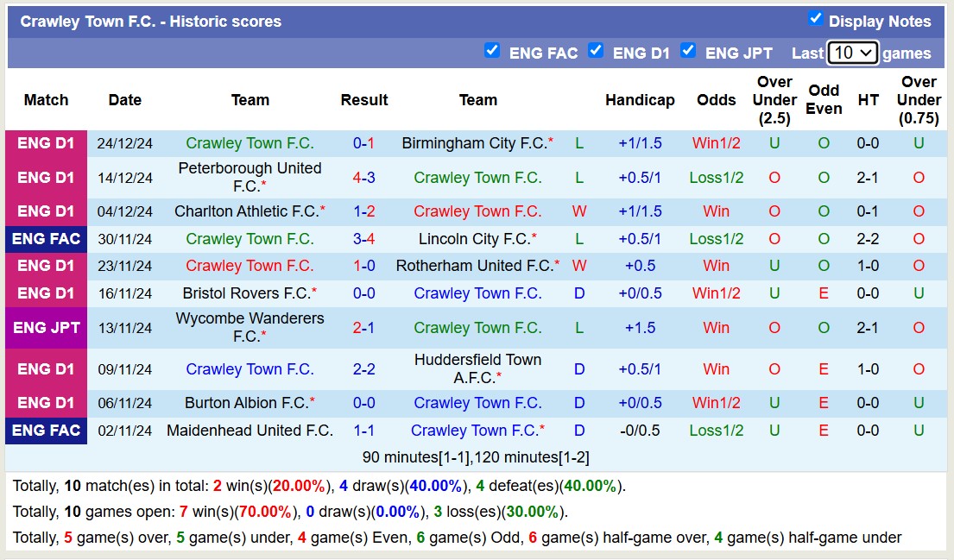This screenshot has height=560, width=954.
Task: Open the Crawley Town F.C. link in top row
Action: click(250, 143)
